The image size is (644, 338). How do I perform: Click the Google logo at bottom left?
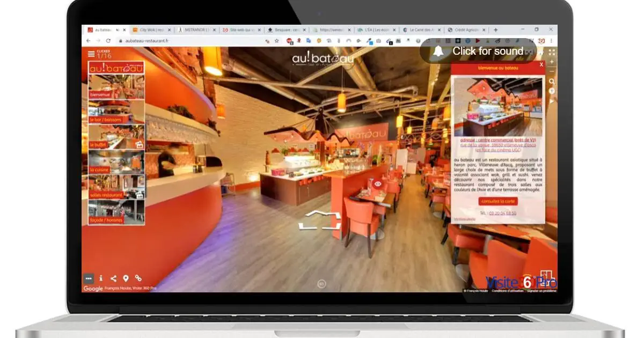tap(93, 289)
